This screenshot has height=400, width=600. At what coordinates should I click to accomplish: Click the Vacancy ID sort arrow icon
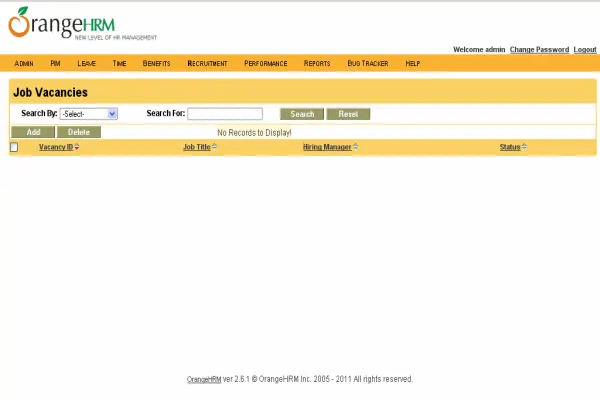click(77, 147)
